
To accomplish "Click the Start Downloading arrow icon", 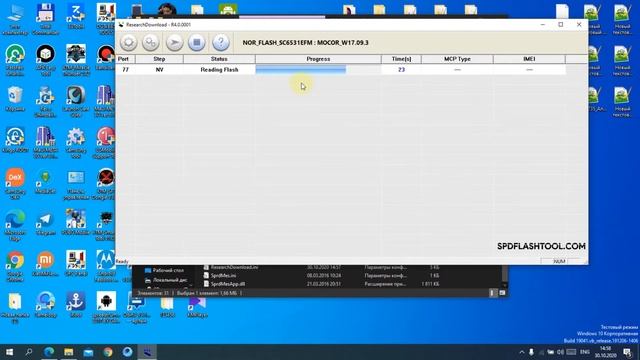I will point(174,42).
